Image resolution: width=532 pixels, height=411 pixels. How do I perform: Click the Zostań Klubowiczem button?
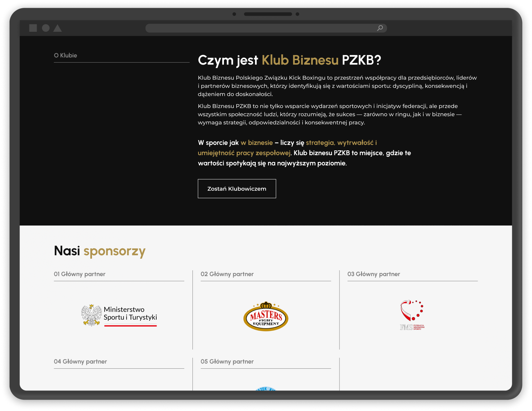pos(237,189)
